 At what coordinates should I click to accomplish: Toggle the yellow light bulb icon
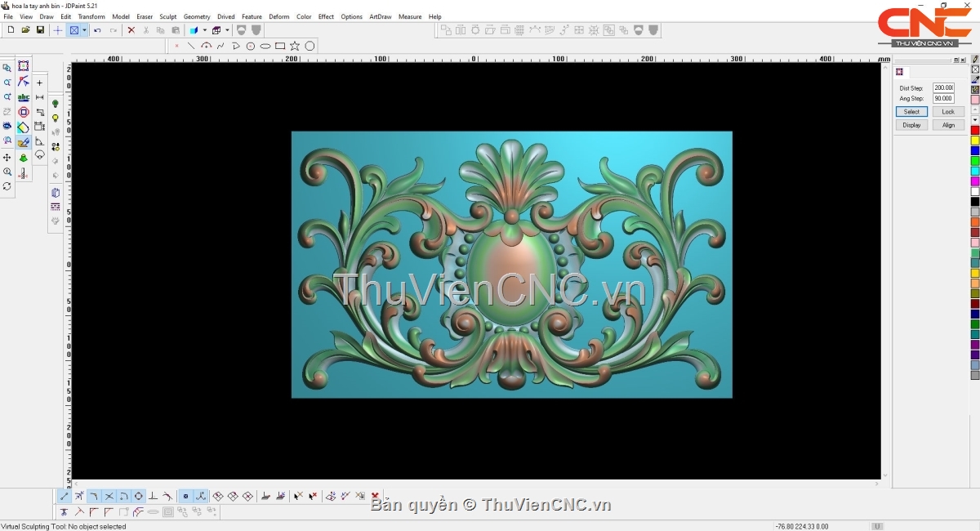[x=56, y=118]
